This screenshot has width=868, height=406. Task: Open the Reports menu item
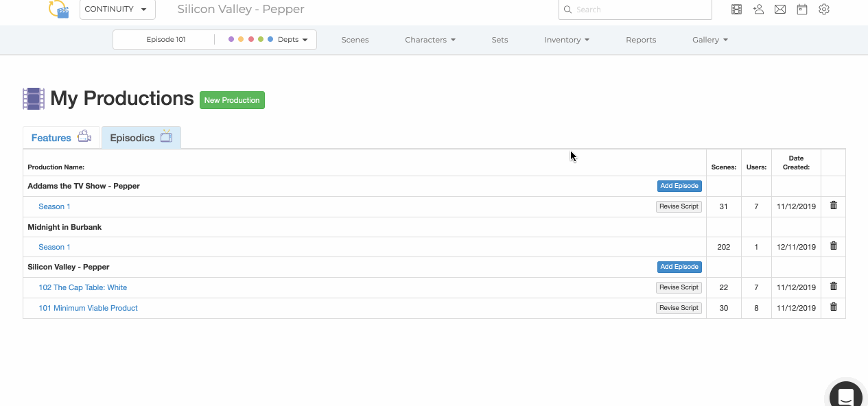[x=641, y=40]
